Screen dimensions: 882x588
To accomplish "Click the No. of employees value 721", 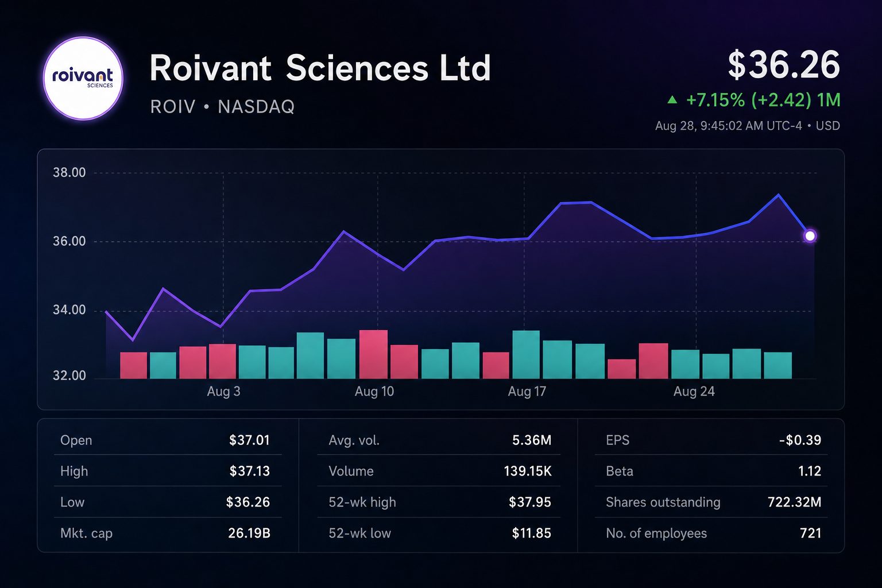I will pyautogui.click(x=811, y=533).
